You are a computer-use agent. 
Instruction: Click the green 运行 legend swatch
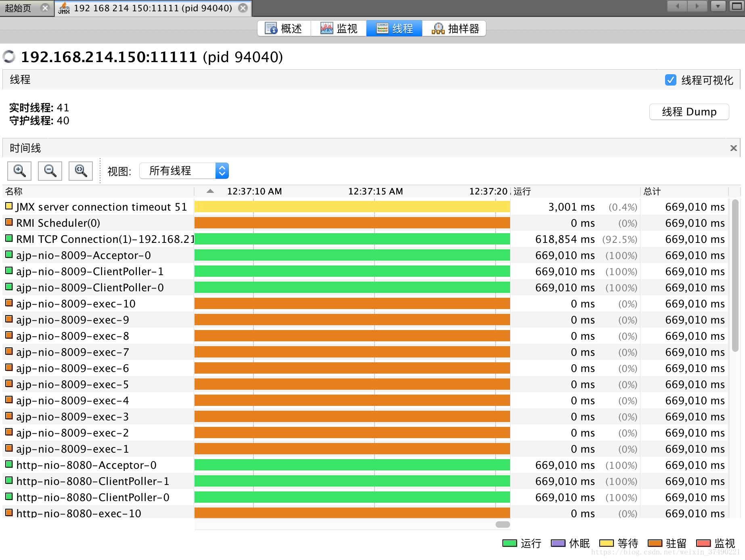pos(509,543)
